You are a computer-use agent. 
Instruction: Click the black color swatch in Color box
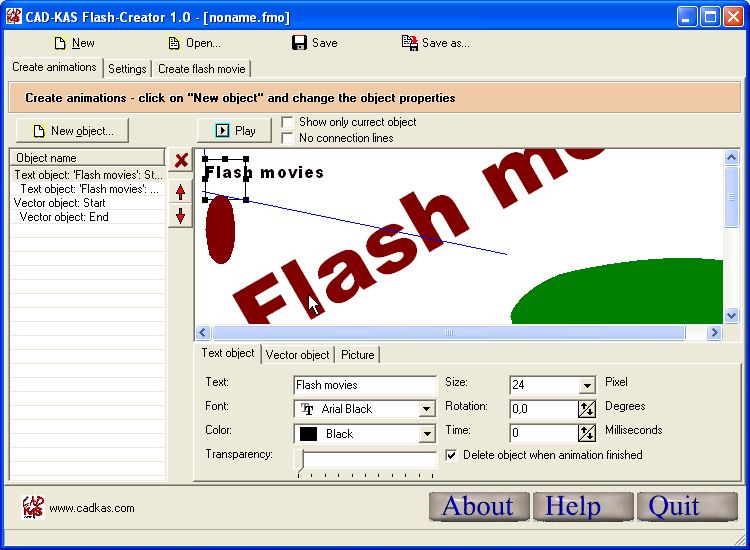pyautogui.click(x=308, y=434)
